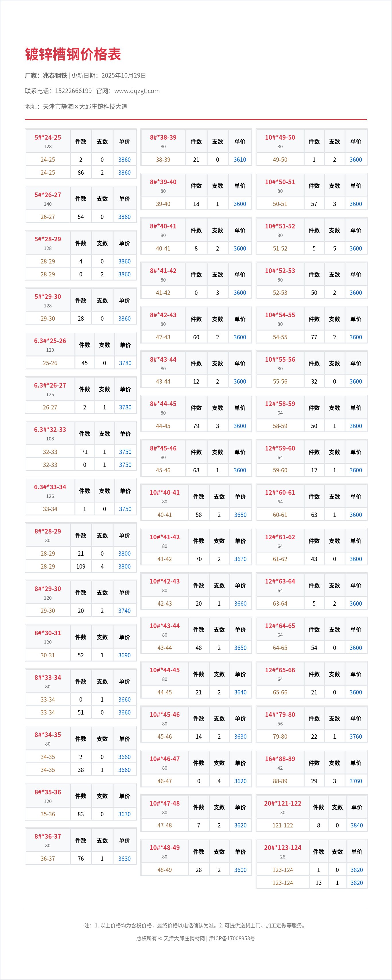
Task: Click the 12#*58-59 specification header
Action: (280, 404)
